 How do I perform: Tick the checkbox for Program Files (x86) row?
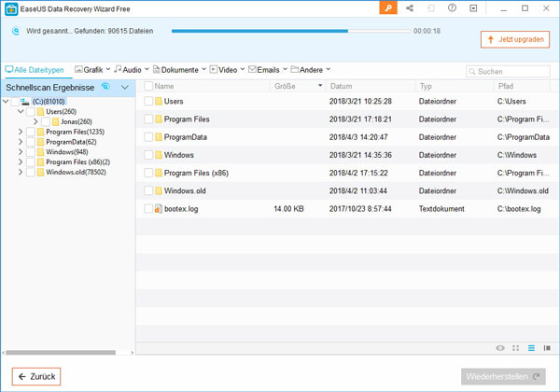coord(148,173)
